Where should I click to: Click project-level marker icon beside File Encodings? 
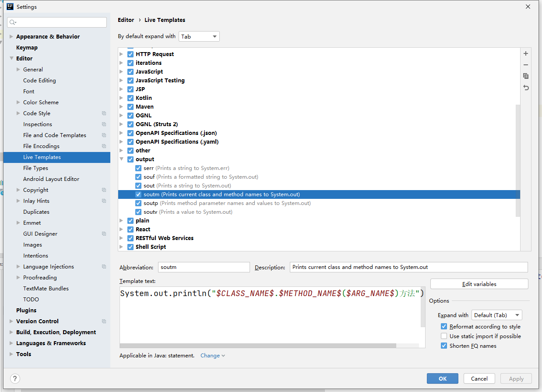click(104, 146)
